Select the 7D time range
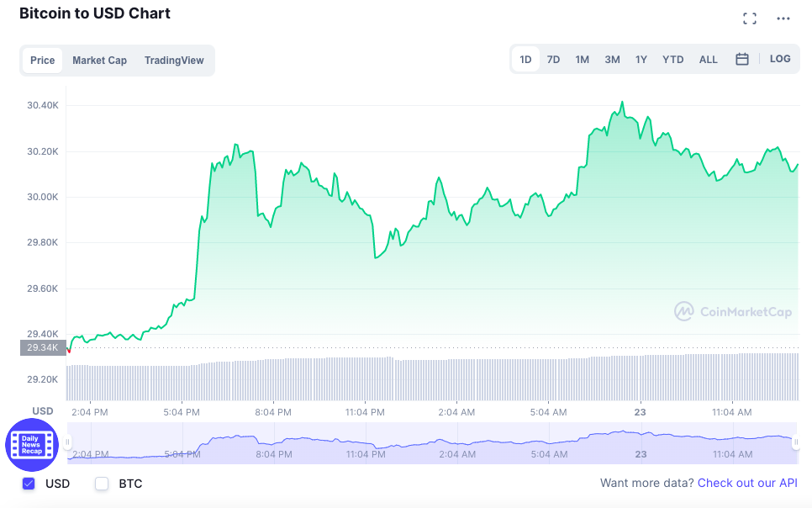The width and height of the screenshot is (812, 508). (x=553, y=60)
